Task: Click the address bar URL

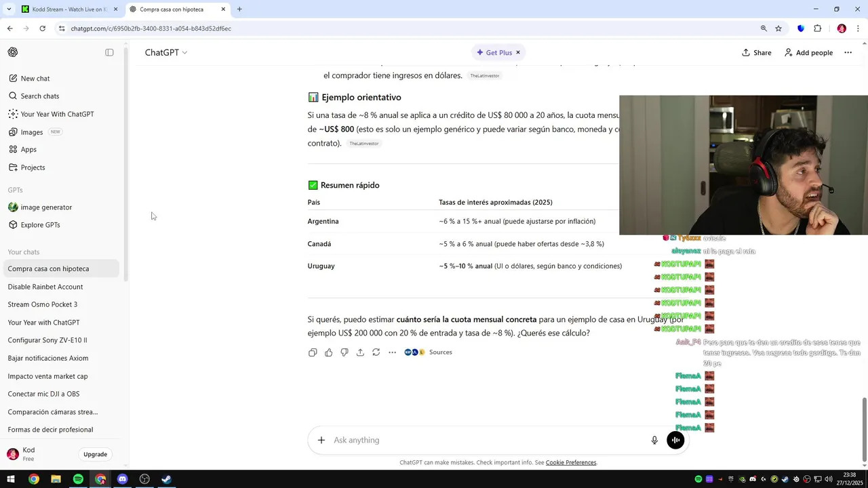Action: click(x=151, y=28)
